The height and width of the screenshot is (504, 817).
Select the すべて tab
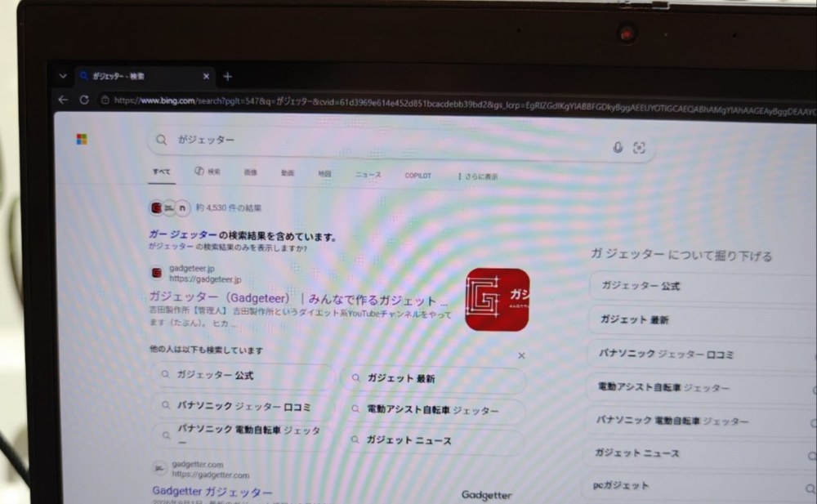click(162, 172)
